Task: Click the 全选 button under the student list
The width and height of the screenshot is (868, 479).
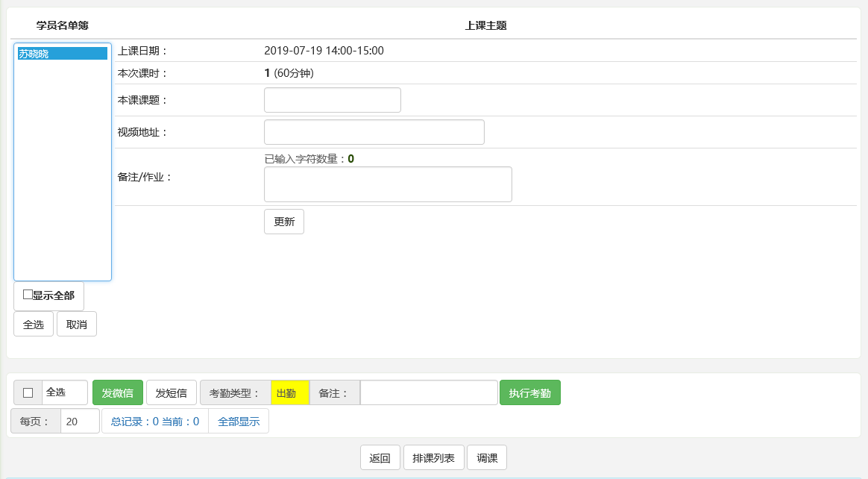Action: pyautogui.click(x=34, y=324)
